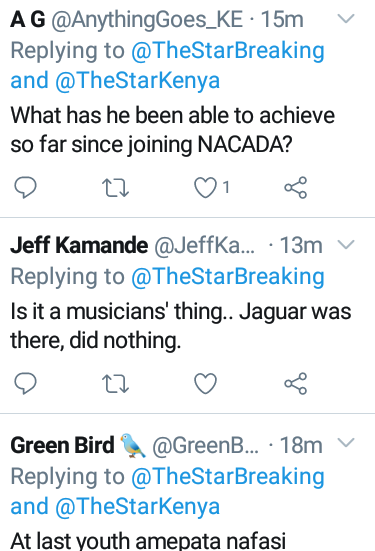Open tweet options chevron for Green Bird
375x551 pixels.
pos(346,442)
